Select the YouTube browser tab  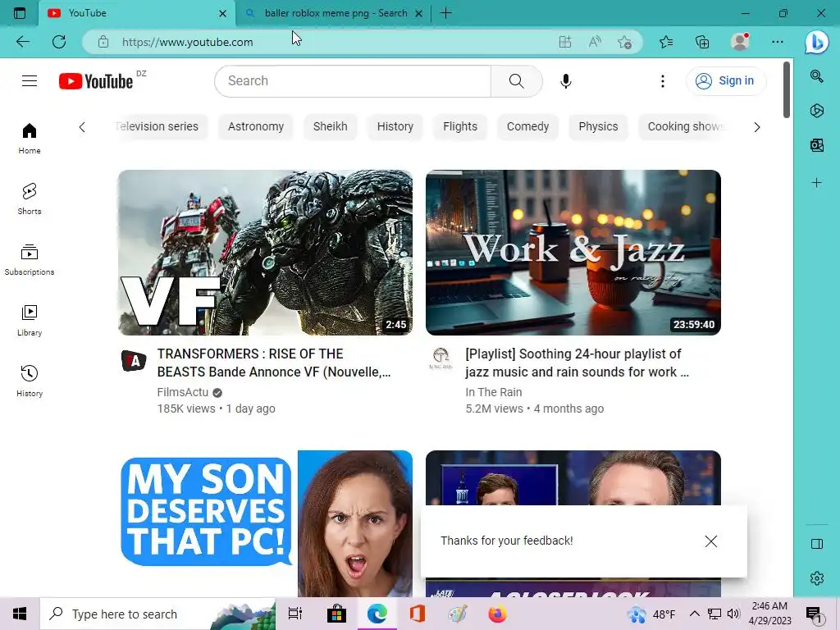tap(137, 13)
